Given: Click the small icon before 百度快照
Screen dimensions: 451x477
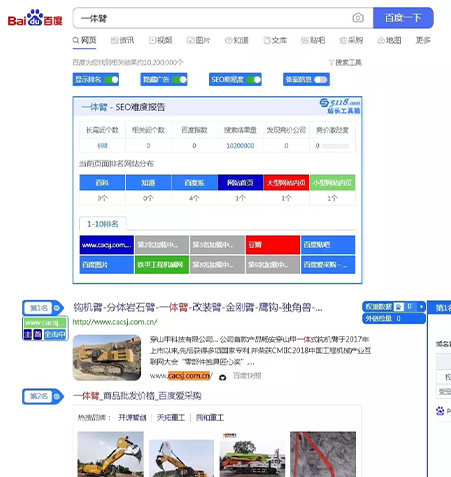Looking at the screenshot, I should (x=223, y=377).
